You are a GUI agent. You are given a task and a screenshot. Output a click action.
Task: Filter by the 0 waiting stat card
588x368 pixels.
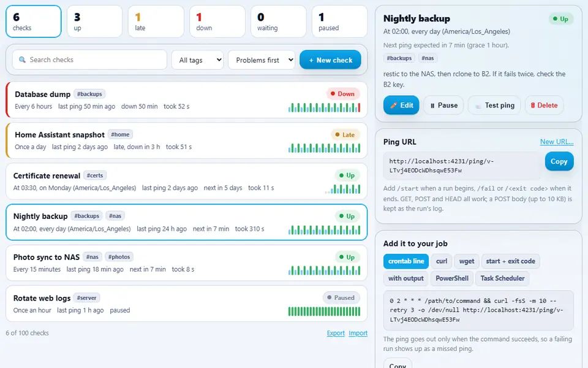[279, 21]
